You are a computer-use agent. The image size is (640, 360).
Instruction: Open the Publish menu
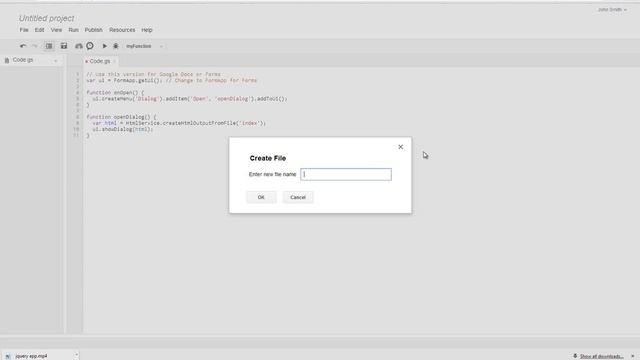pyautogui.click(x=93, y=30)
